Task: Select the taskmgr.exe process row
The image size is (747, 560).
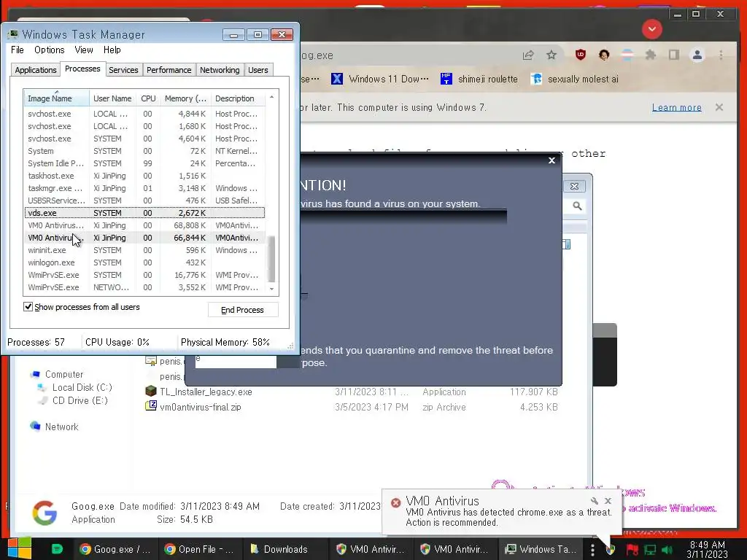Action: pos(144,188)
